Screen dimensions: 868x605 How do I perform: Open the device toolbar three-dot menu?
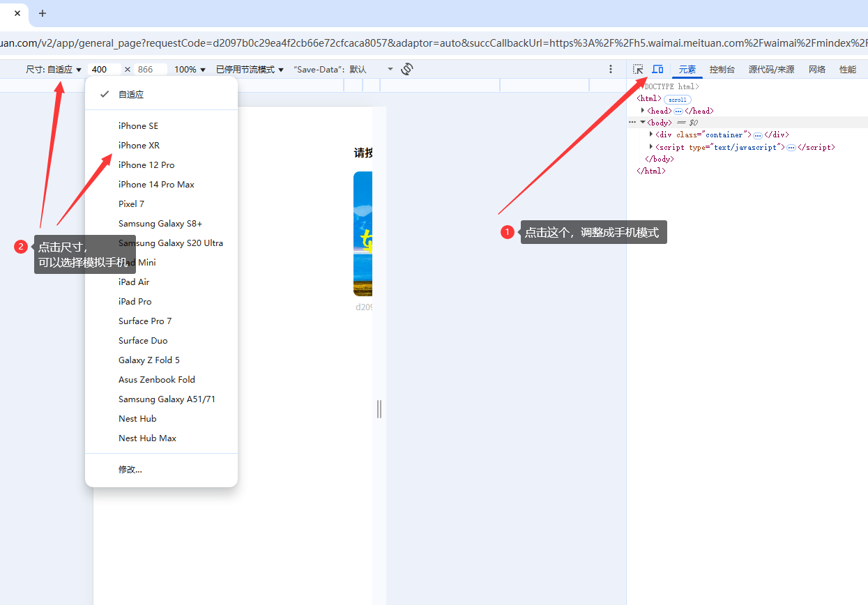pyautogui.click(x=611, y=69)
